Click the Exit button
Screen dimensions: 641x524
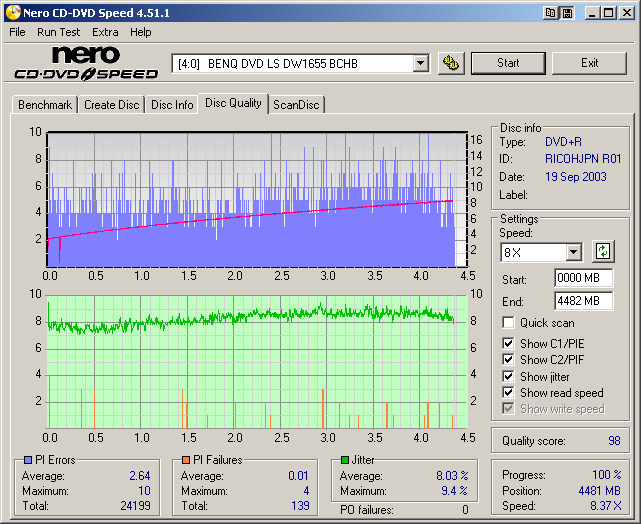[589, 63]
